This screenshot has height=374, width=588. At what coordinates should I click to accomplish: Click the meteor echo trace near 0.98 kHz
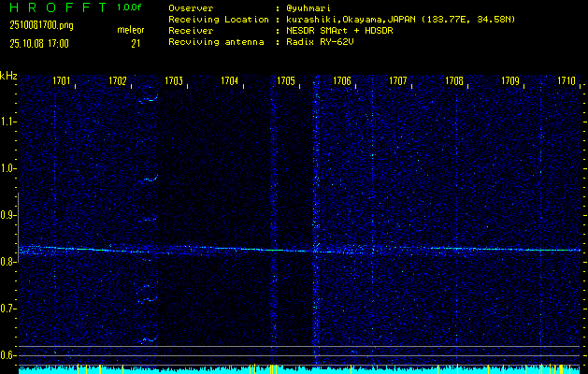pos(150,179)
